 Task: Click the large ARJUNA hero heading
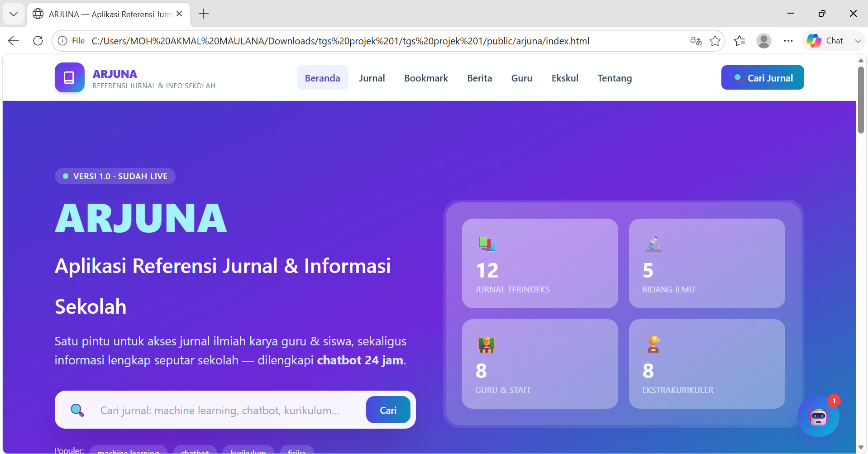pos(141,218)
